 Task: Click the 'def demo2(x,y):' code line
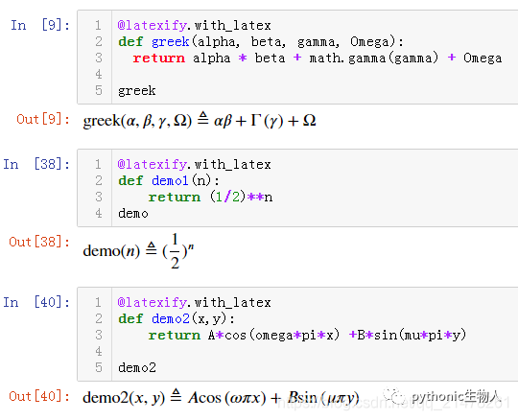pos(177,319)
